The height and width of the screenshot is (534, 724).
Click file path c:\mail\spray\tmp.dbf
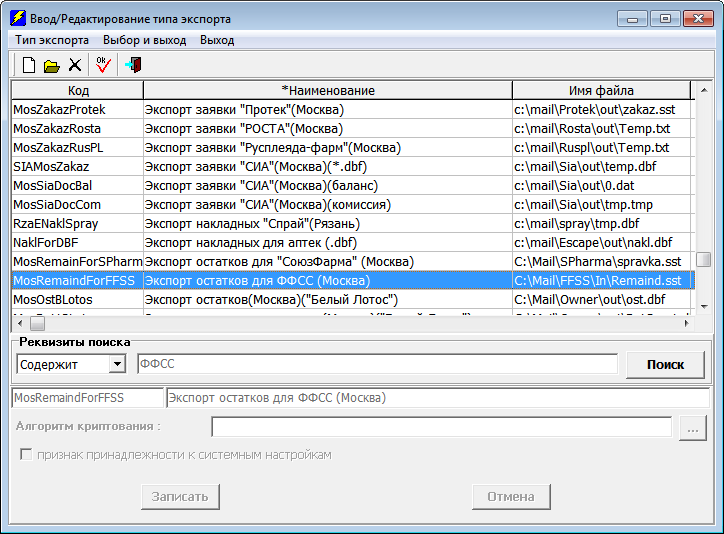[x=602, y=224]
